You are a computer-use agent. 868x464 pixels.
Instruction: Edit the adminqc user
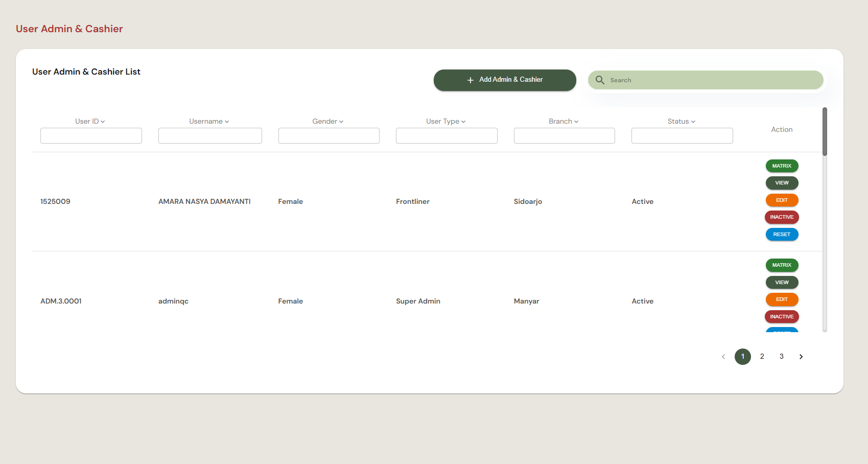(x=782, y=299)
